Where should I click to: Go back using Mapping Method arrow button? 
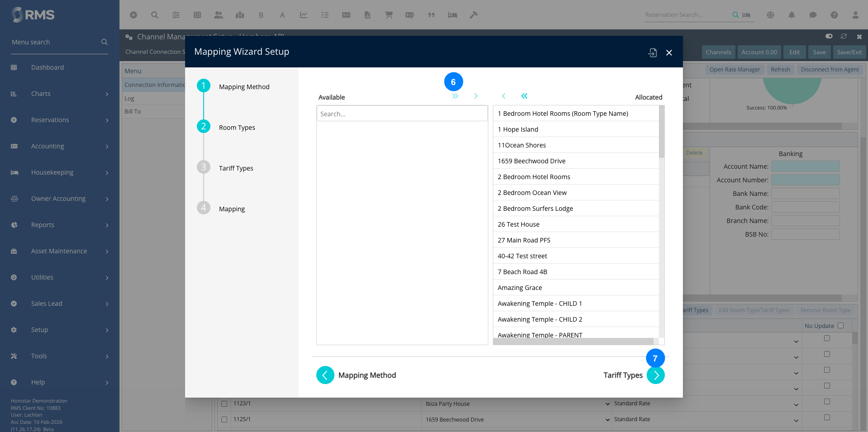[x=325, y=375]
